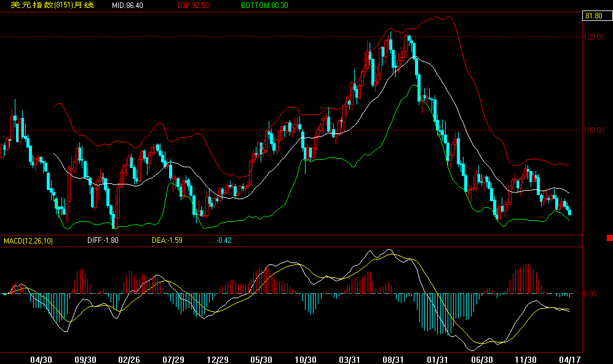Toggle the TOP:92.50 band display

click(192, 7)
